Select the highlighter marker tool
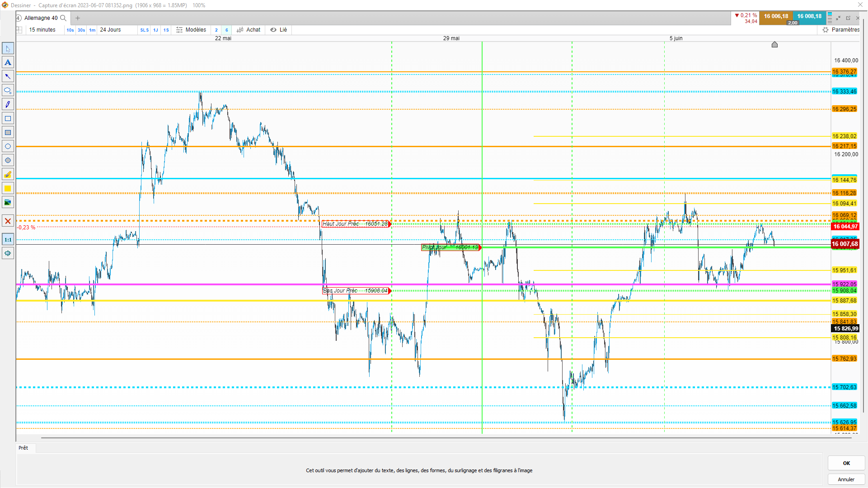 (x=8, y=174)
